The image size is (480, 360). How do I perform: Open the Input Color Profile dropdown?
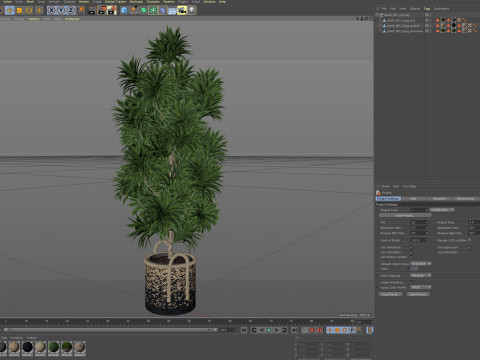tap(421, 287)
